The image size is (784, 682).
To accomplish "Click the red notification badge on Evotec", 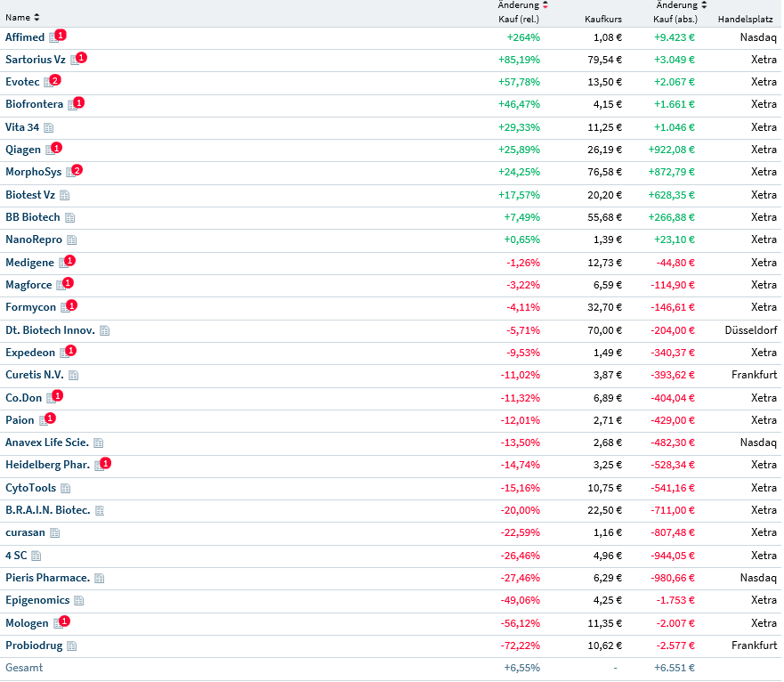I will (55, 80).
